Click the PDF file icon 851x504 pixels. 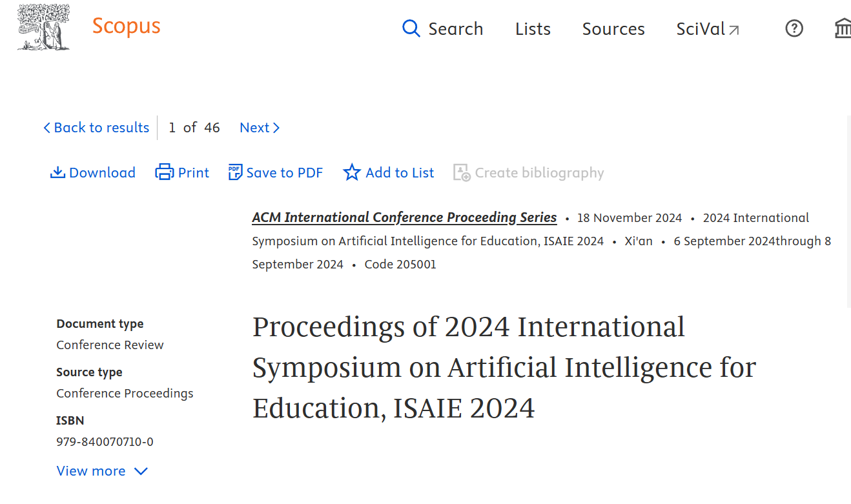point(236,172)
